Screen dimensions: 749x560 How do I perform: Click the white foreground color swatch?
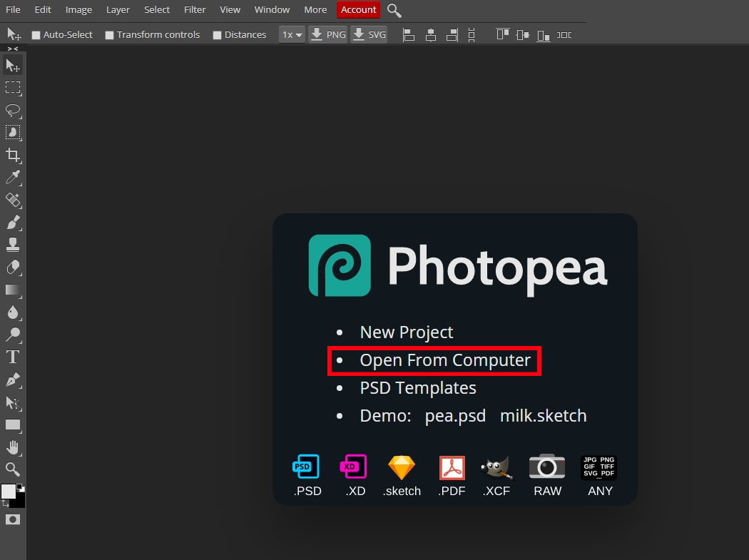click(x=8, y=492)
